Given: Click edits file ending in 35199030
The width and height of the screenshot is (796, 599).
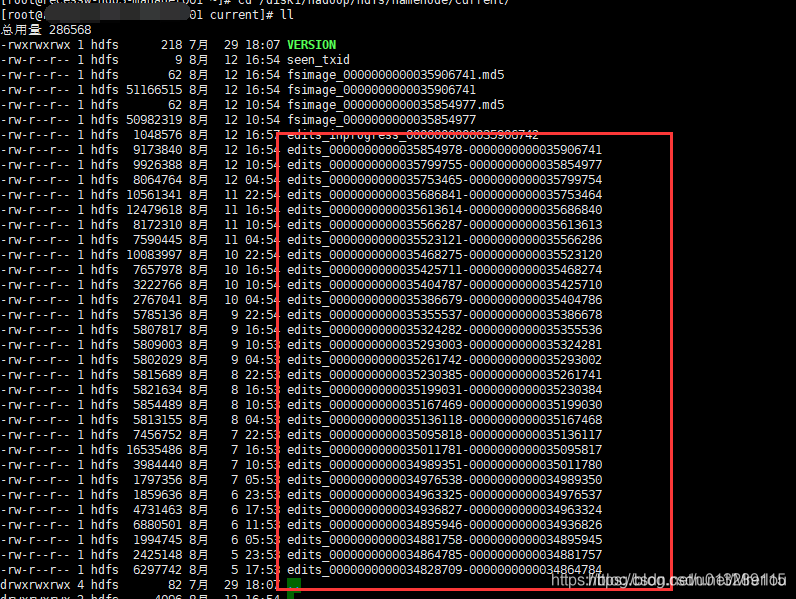Looking at the screenshot, I should [x=444, y=405].
